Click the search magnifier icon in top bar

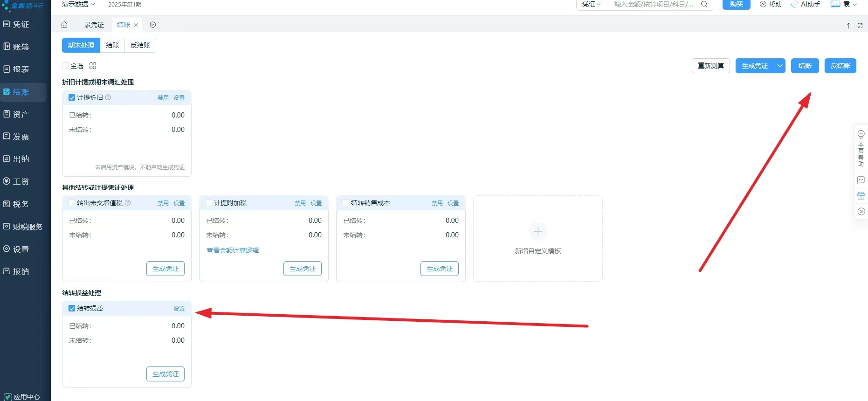[704, 4]
